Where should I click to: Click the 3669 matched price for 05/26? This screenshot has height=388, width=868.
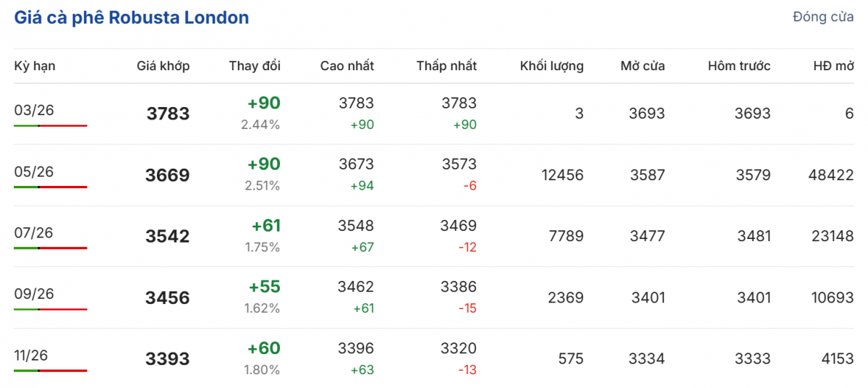pos(167,175)
